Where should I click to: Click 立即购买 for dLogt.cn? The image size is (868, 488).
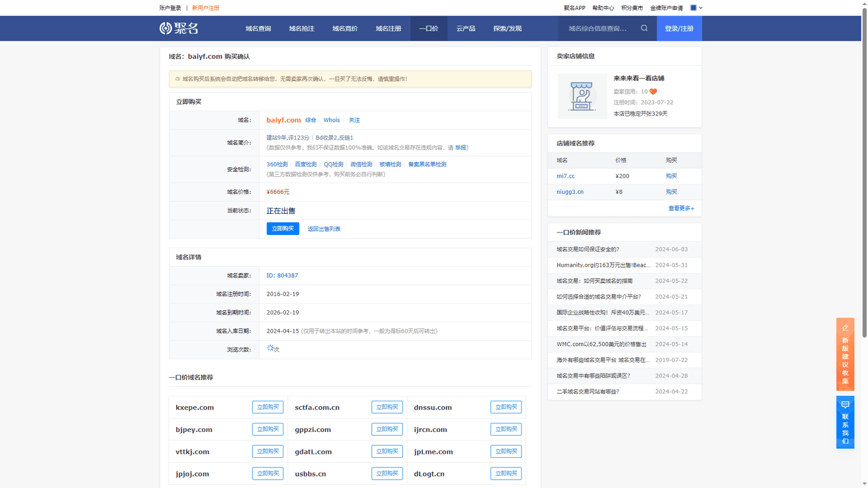tap(506, 474)
